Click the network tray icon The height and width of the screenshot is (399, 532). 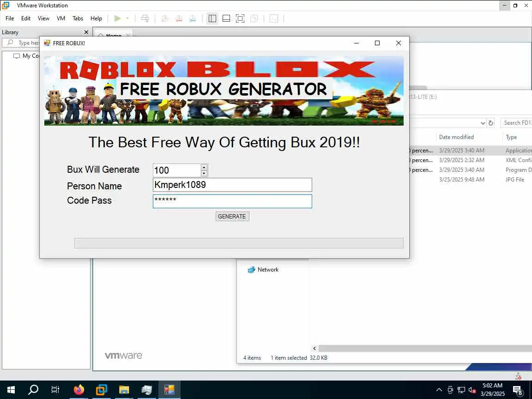(461, 390)
